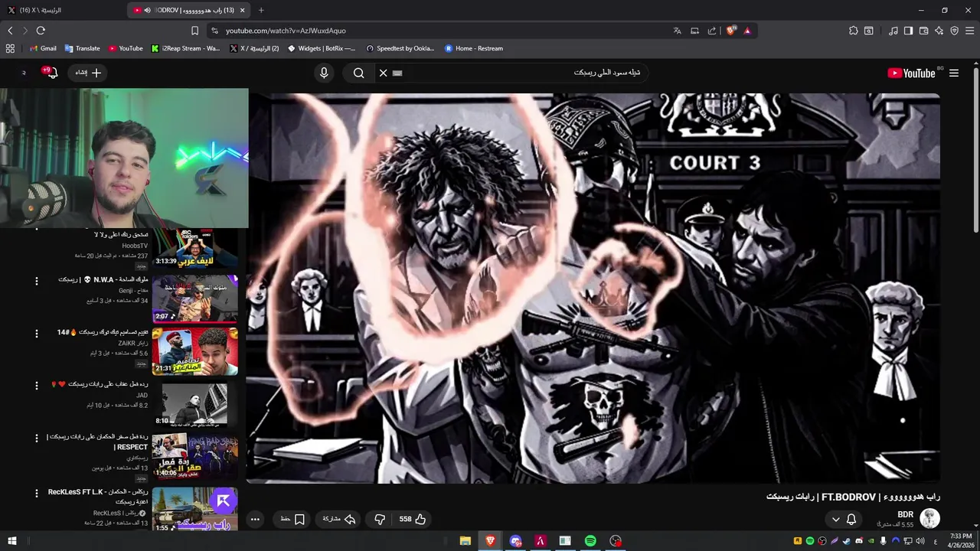Open Home - Restream bookmark
Image resolution: width=980 pixels, height=551 pixels.
[474, 48]
